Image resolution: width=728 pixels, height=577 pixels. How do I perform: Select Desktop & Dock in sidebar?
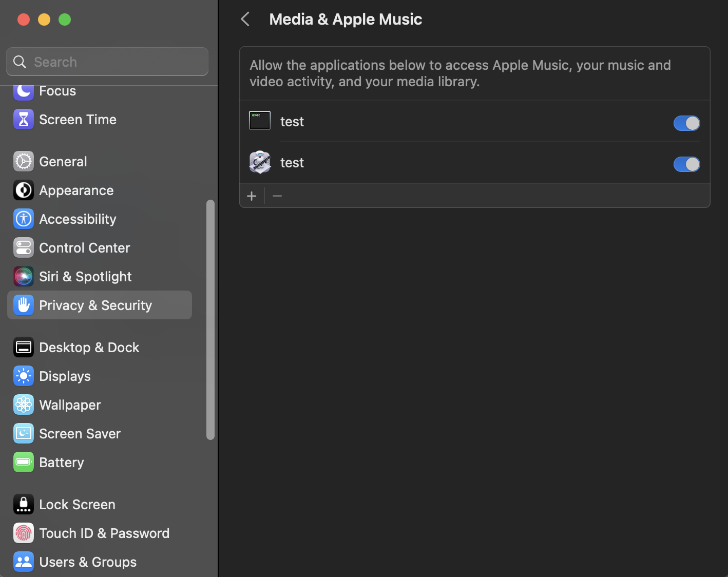tap(89, 348)
